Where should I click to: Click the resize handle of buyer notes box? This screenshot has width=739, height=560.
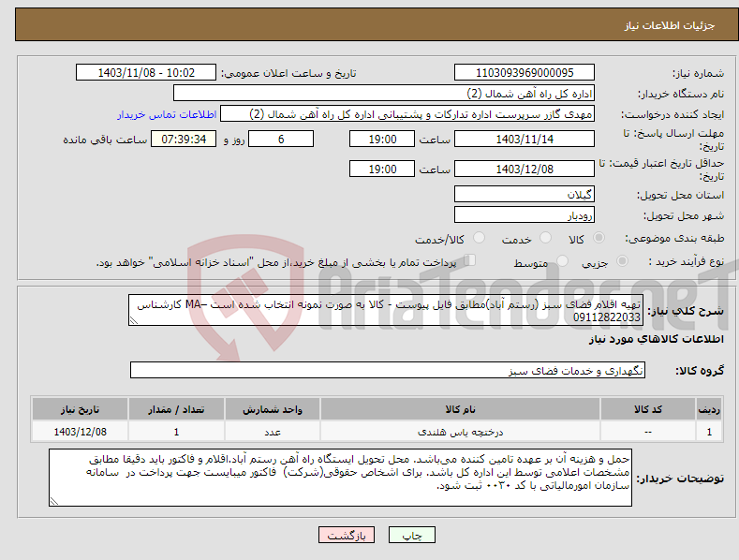54,502
